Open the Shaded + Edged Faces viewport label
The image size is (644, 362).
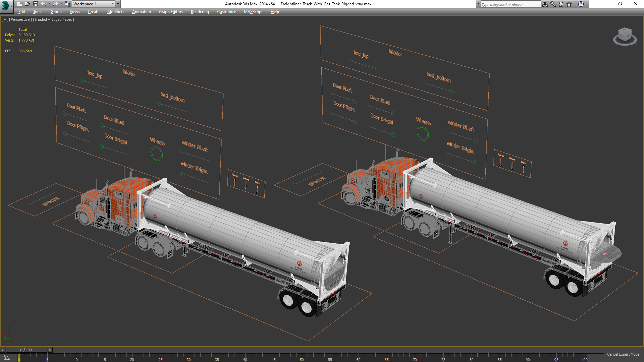click(53, 19)
